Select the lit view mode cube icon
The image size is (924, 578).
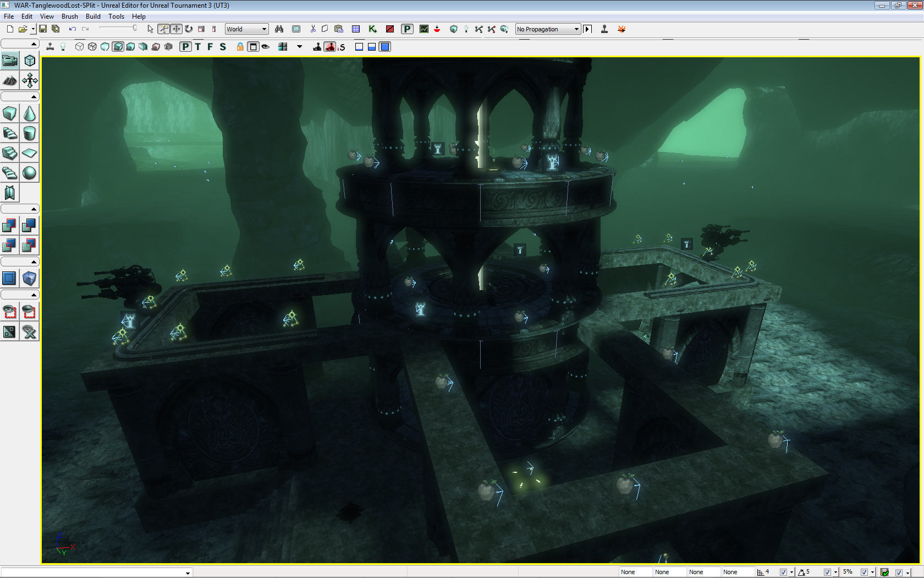(118, 47)
